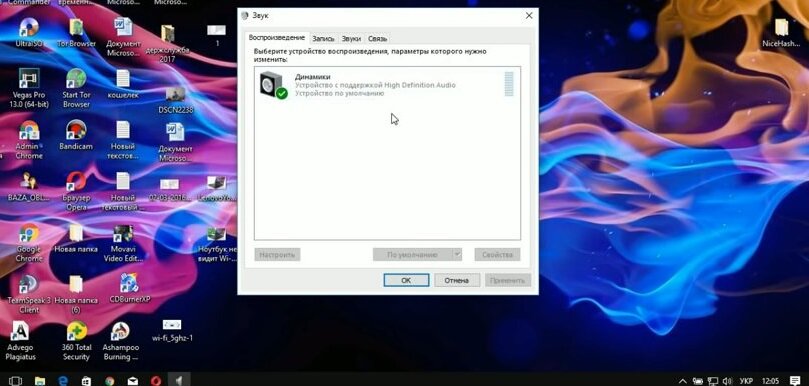Select the Новая папка (6) folder

pos(76,294)
